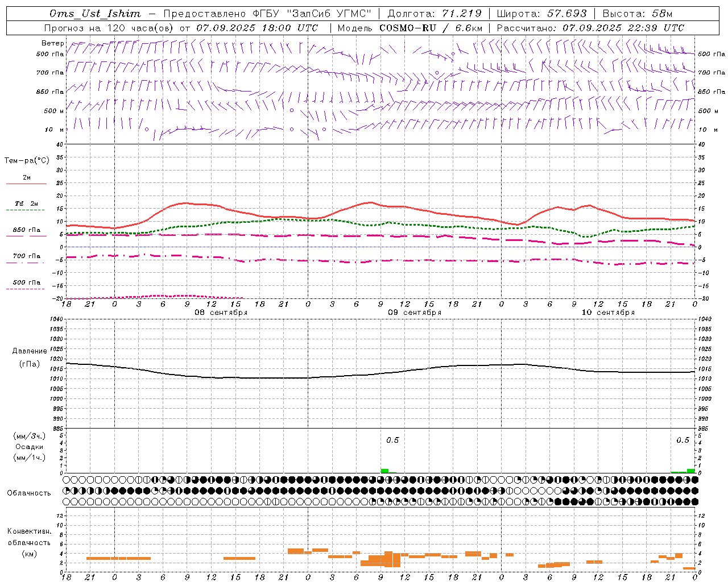Click the 10 м wind level label on left
This screenshot has width=728, height=582.
click(x=55, y=130)
